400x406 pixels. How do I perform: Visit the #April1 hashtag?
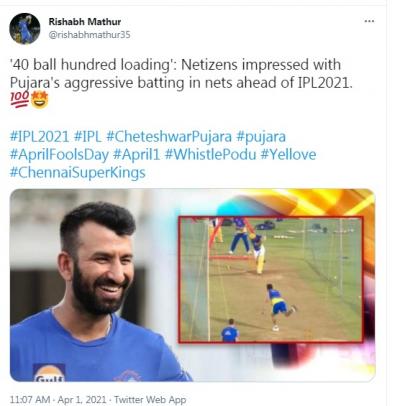click(x=136, y=155)
